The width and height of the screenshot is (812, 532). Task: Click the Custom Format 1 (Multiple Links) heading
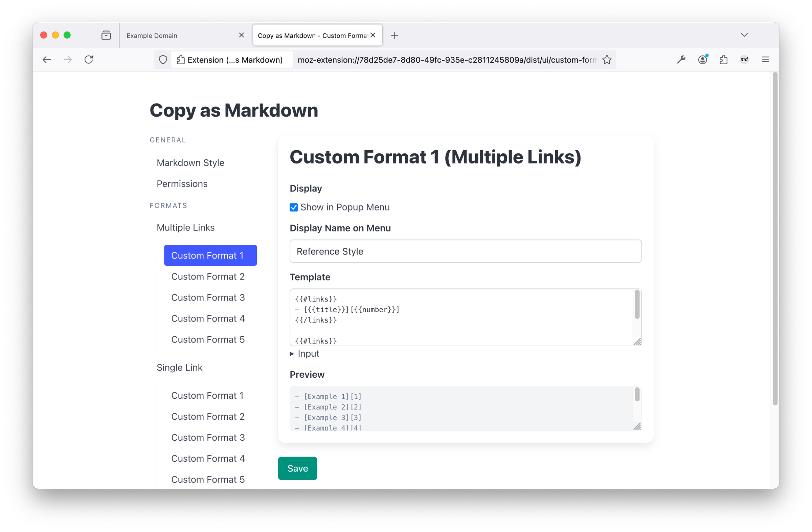click(435, 157)
